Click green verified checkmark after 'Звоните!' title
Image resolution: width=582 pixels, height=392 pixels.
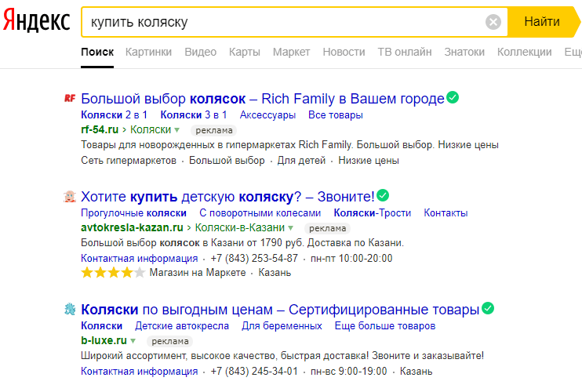pyautogui.click(x=383, y=195)
